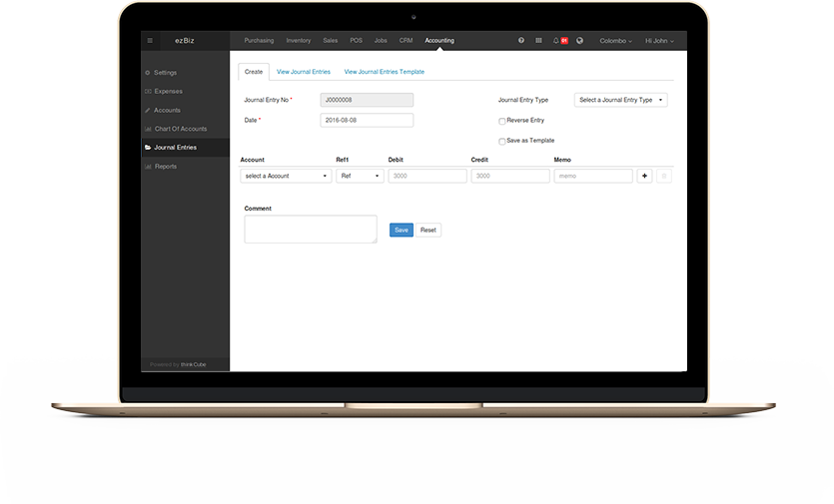This screenshot has height=504, width=834.
Task: Open the Jobs menu
Action: pos(381,40)
